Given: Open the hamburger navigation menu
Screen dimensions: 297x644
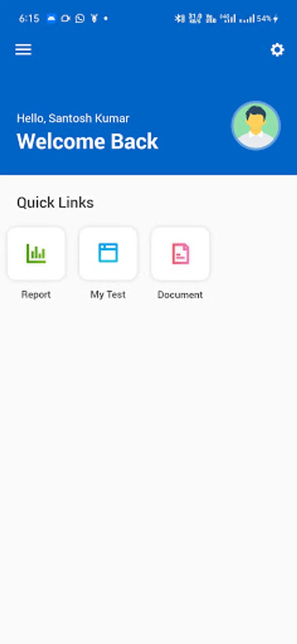Looking at the screenshot, I should point(23,50).
